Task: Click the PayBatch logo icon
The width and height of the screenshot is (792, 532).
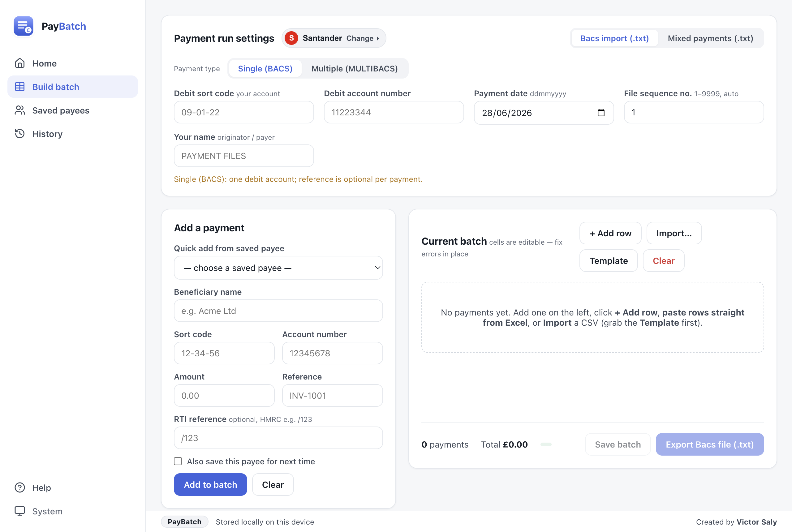Action: tap(24, 26)
